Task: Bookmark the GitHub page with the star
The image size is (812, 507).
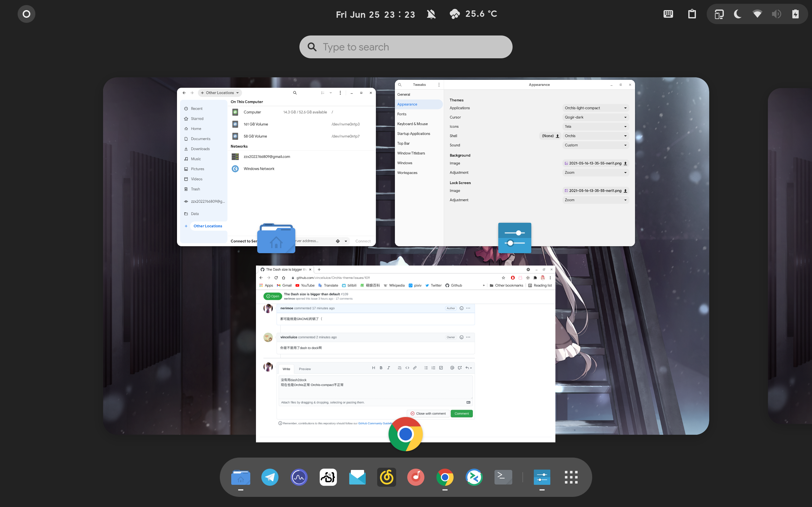Action: tap(503, 278)
